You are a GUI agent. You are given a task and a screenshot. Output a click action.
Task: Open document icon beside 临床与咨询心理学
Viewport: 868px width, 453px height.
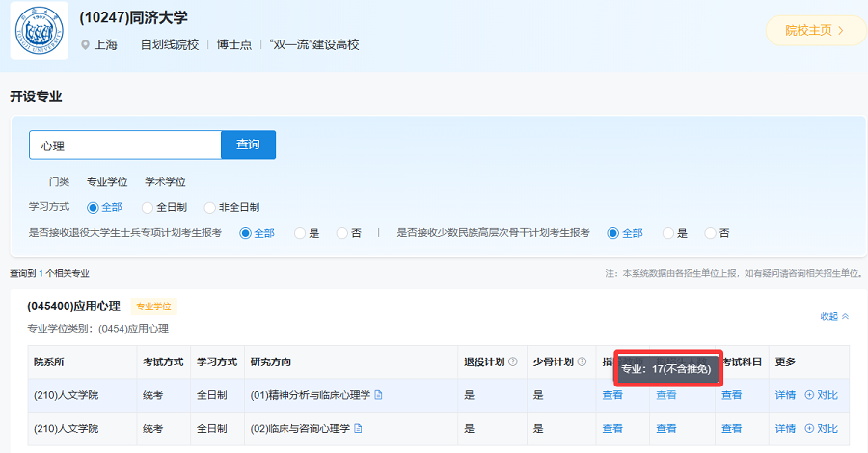(x=358, y=428)
